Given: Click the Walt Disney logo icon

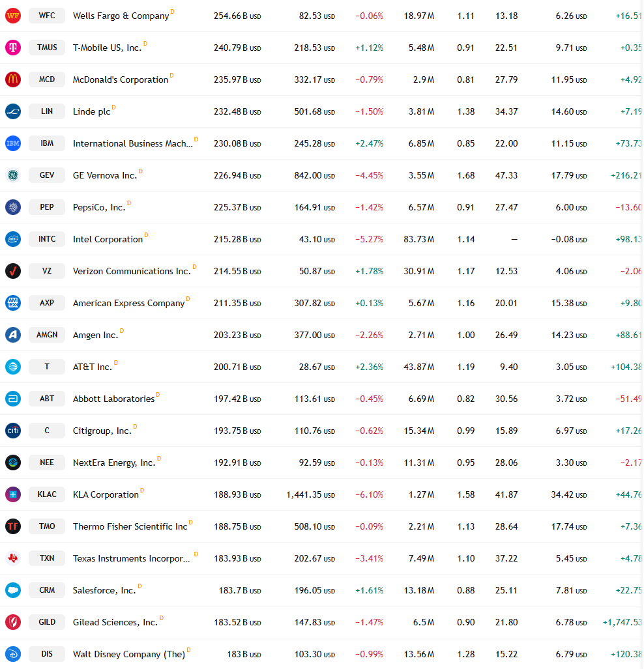Looking at the screenshot, I should 13,654.
